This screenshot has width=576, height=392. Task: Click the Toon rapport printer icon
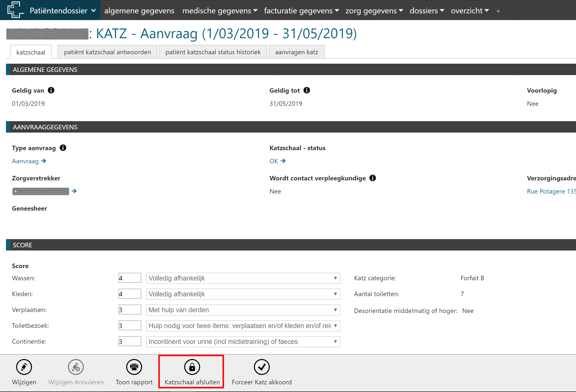click(x=134, y=367)
